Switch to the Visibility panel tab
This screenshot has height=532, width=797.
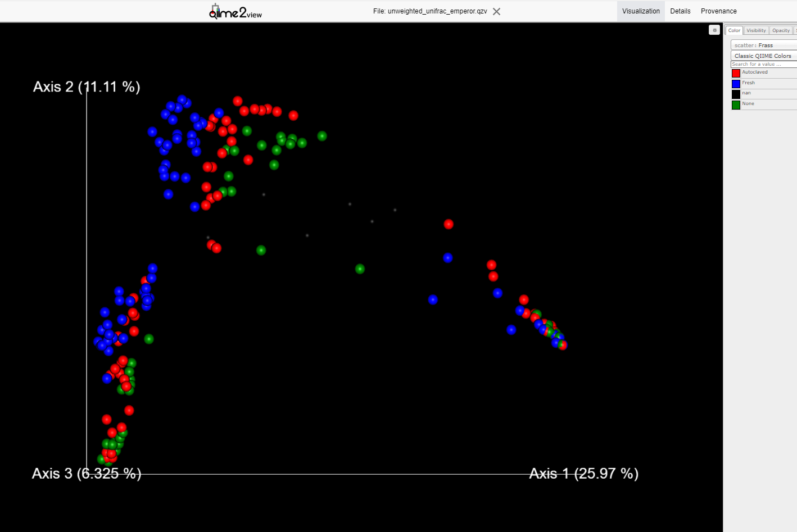756,30
